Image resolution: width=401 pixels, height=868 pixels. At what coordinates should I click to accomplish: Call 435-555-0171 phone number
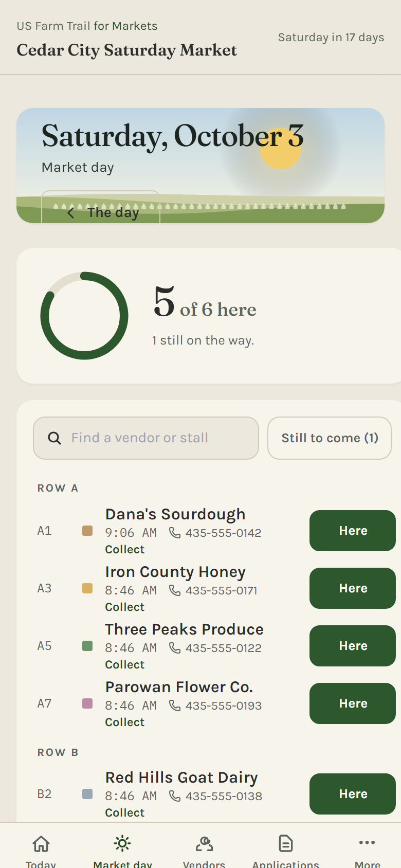[x=222, y=590]
